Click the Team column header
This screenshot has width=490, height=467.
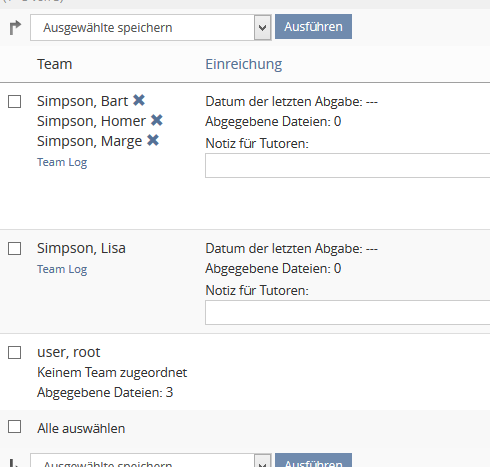(x=55, y=64)
